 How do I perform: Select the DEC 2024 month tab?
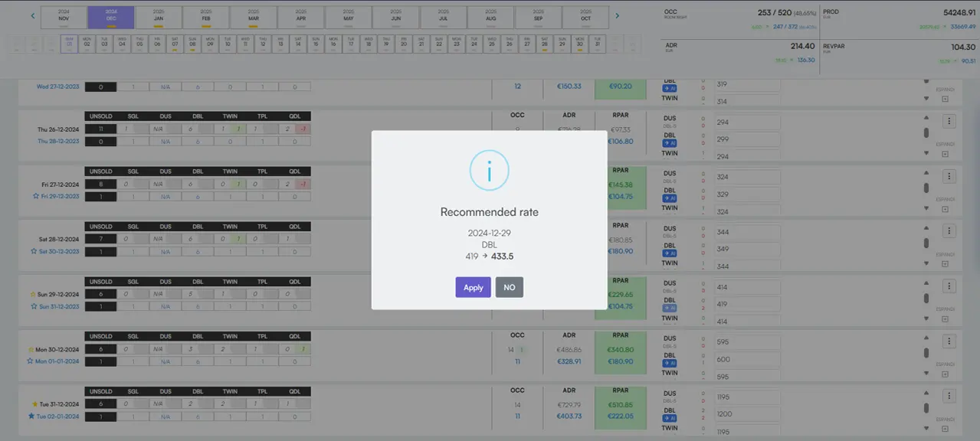point(111,18)
